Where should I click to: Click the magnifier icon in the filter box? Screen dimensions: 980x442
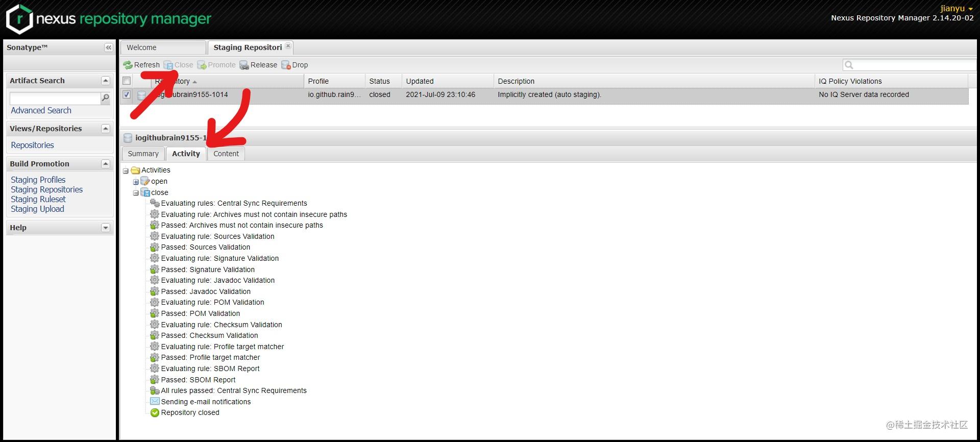point(849,65)
